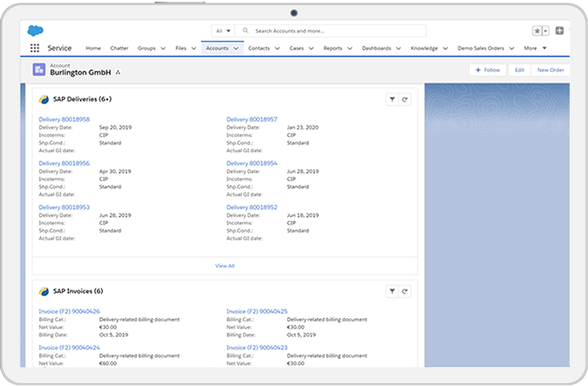
Task: Open the Cases tab
Action: (296, 48)
